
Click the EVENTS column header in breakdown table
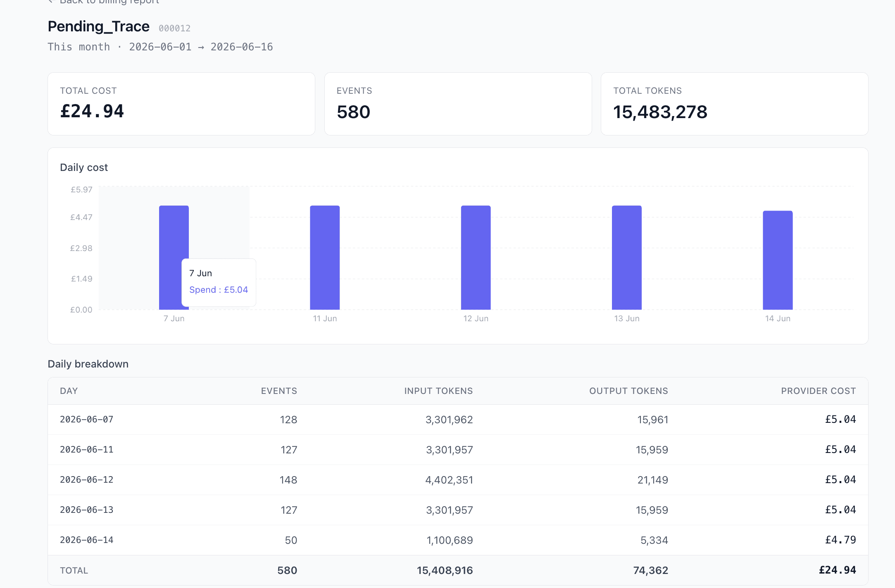pyautogui.click(x=279, y=391)
